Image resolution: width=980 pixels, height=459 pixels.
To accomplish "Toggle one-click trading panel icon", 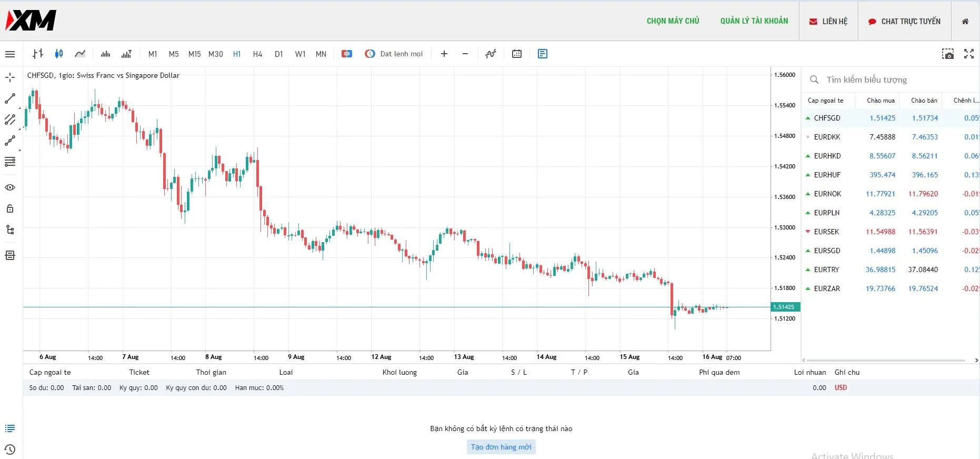I will [346, 54].
